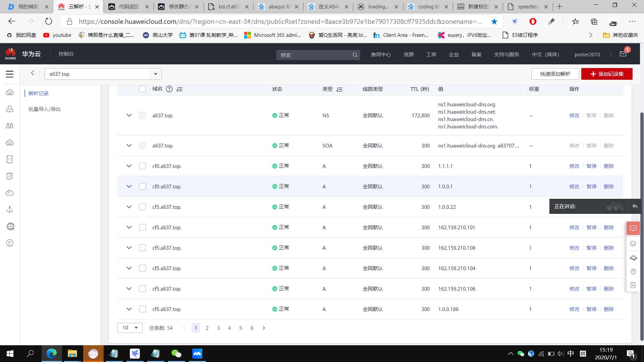This screenshot has height=362, width=644.
Task: Click the domain name help question mark icon
Action: (169, 89)
